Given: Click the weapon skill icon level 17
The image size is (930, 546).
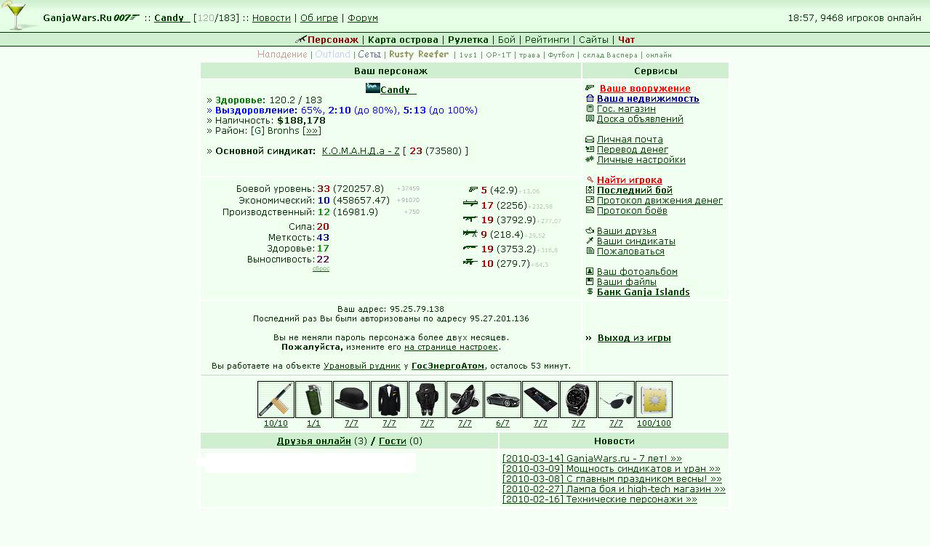Looking at the screenshot, I should [x=470, y=204].
